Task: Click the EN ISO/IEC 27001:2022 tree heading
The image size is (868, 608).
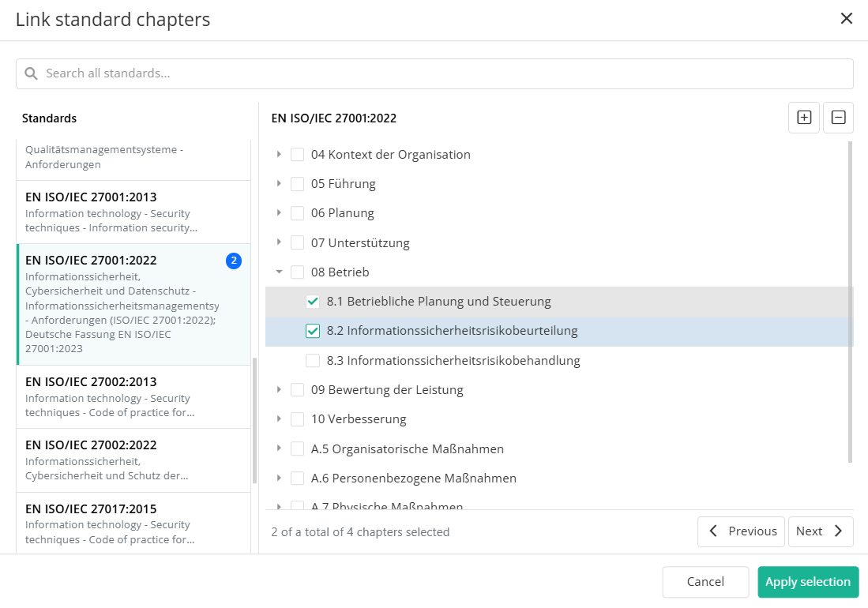Action: pyautogui.click(x=334, y=118)
